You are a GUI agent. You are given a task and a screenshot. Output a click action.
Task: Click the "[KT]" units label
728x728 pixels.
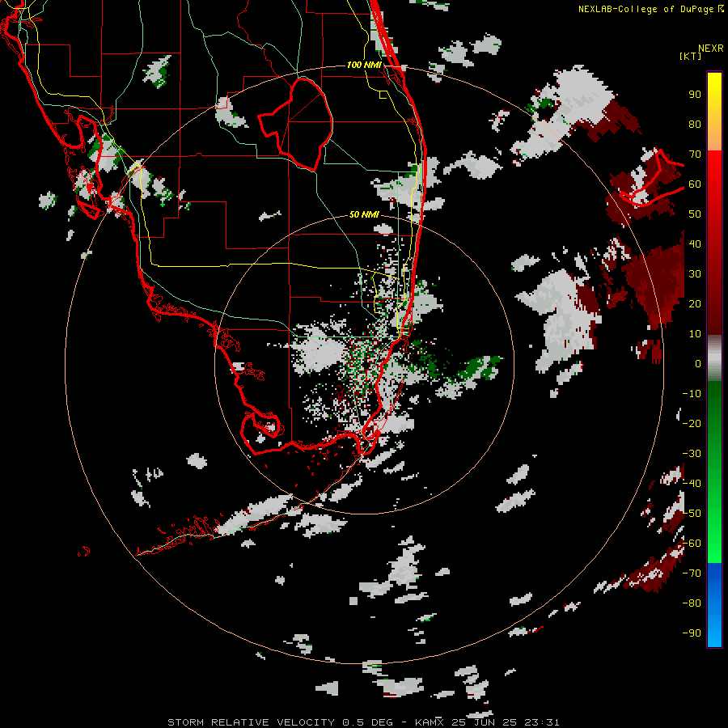click(690, 56)
